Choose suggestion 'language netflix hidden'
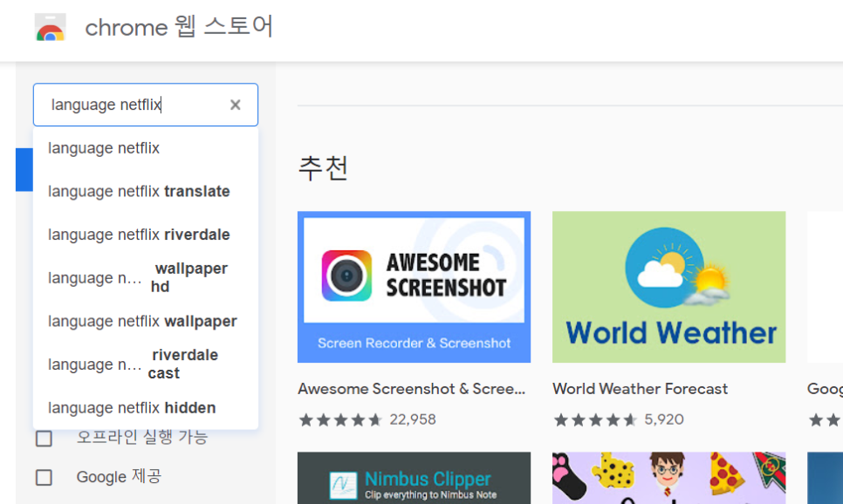Viewport: 843px width, 504px height. tap(145, 408)
